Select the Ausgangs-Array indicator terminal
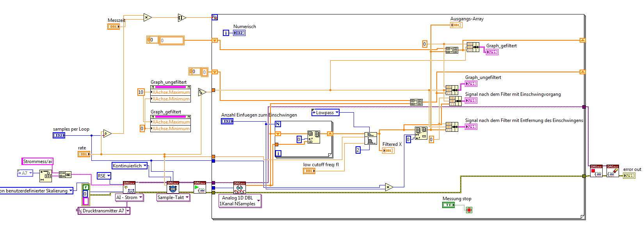This screenshot has height=237, width=644. [456, 25]
